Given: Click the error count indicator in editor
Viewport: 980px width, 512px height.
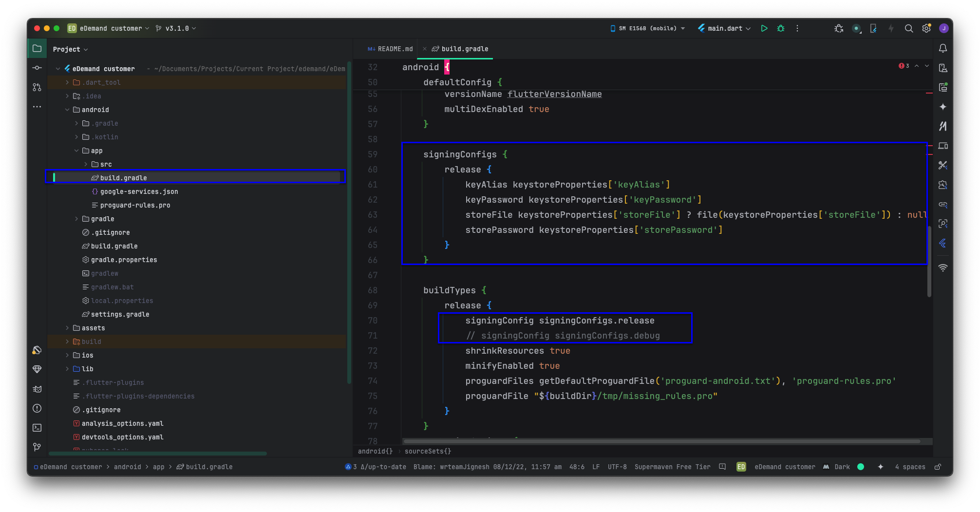Looking at the screenshot, I should [904, 66].
